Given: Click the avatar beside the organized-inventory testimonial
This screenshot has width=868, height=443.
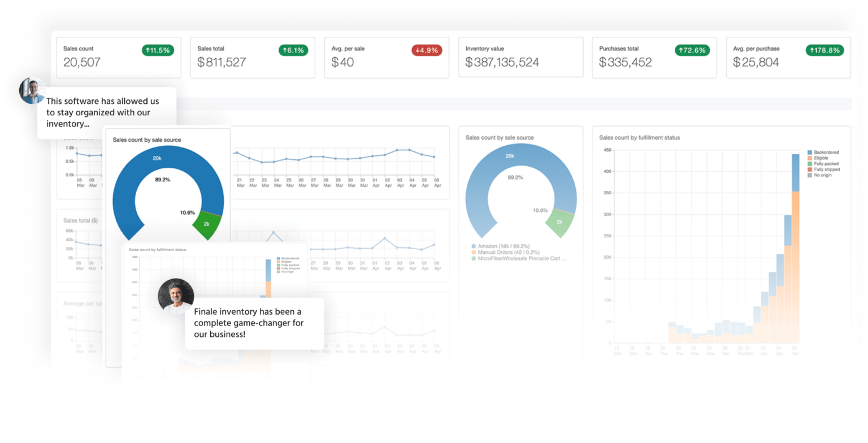Looking at the screenshot, I should pos(33,90).
